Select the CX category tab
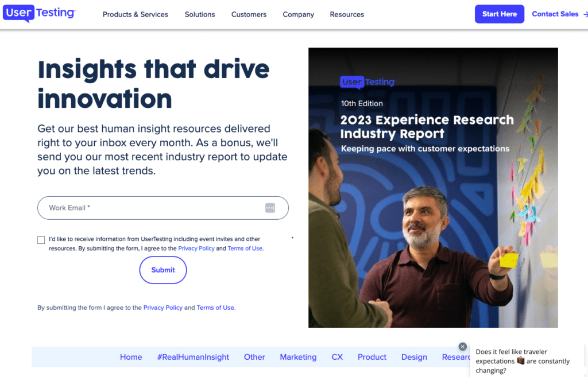This screenshot has width=588, height=377. (337, 357)
